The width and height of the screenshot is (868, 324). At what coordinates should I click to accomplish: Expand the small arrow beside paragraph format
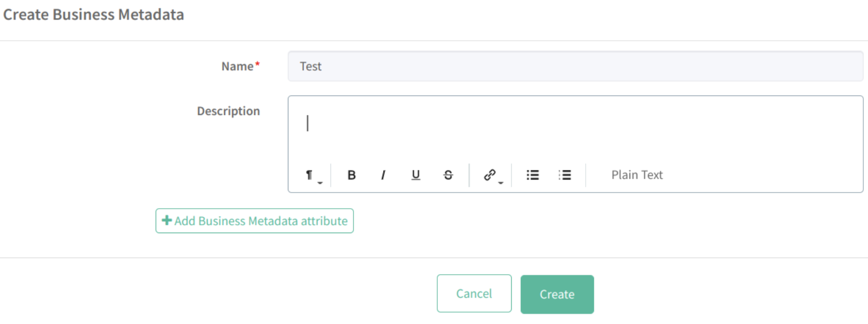(320, 183)
